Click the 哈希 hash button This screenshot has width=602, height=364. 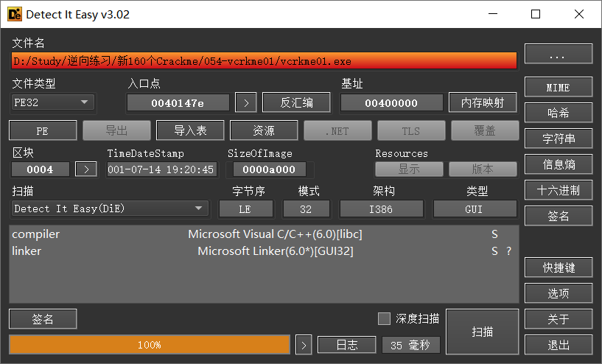[559, 113]
